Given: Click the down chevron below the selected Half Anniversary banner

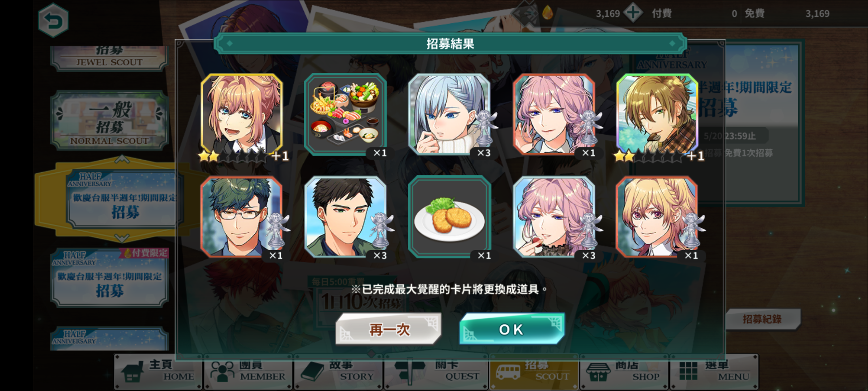Looking at the screenshot, I should [122, 238].
